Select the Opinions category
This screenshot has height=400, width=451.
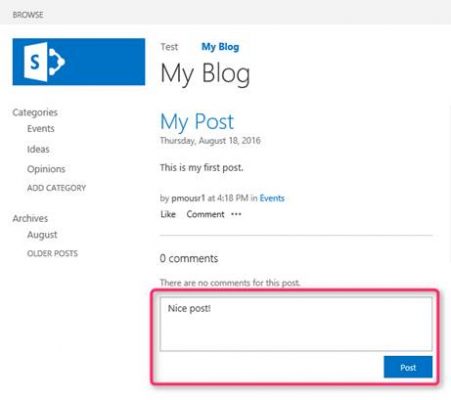pos(46,169)
